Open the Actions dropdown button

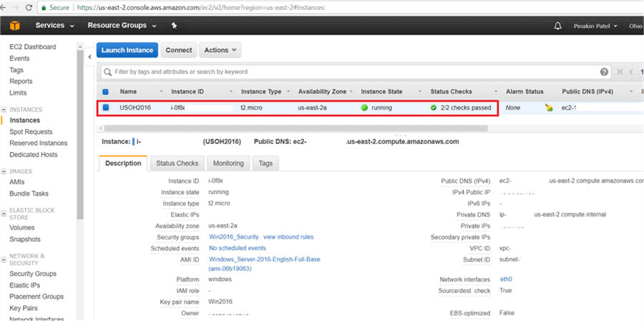(220, 50)
